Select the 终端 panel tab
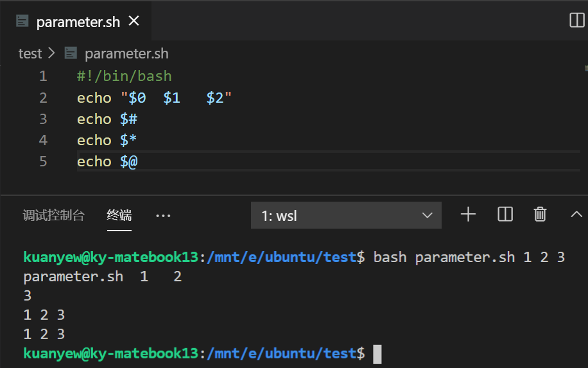Image resolution: width=588 pixels, height=368 pixels. [119, 215]
